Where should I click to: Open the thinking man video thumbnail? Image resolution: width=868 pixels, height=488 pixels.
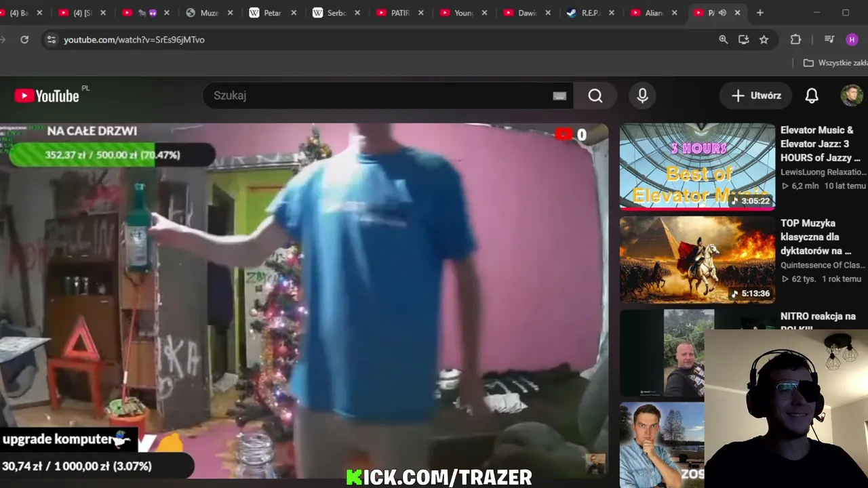pos(662,445)
